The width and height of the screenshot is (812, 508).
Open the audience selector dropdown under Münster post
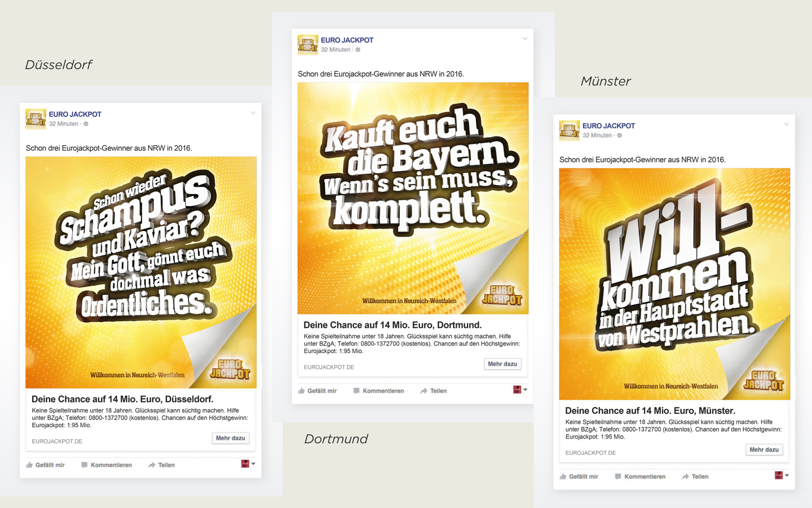[x=782, y=475]
